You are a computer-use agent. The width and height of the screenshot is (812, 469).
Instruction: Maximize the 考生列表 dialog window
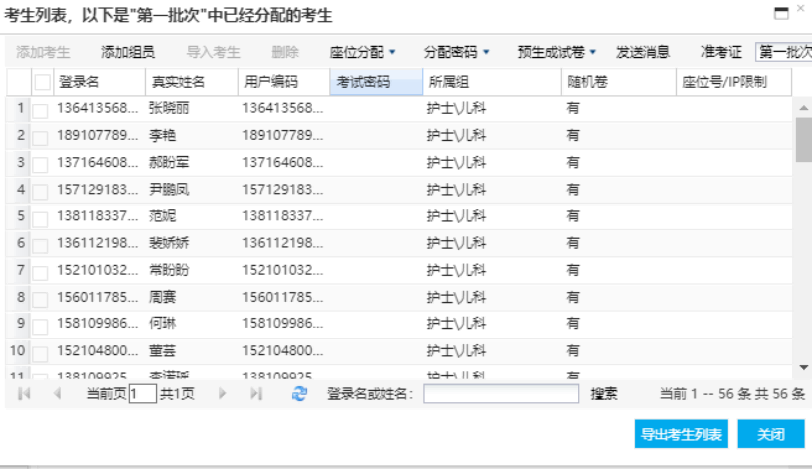click(780, 13)
